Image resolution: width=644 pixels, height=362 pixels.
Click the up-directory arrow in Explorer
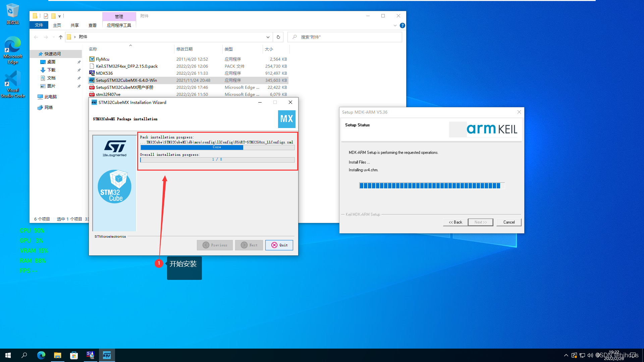[x=60, y=37]
